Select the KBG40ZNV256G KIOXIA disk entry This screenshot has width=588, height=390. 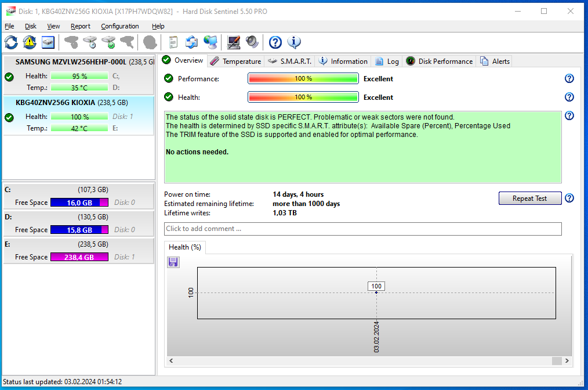point(79,115)
